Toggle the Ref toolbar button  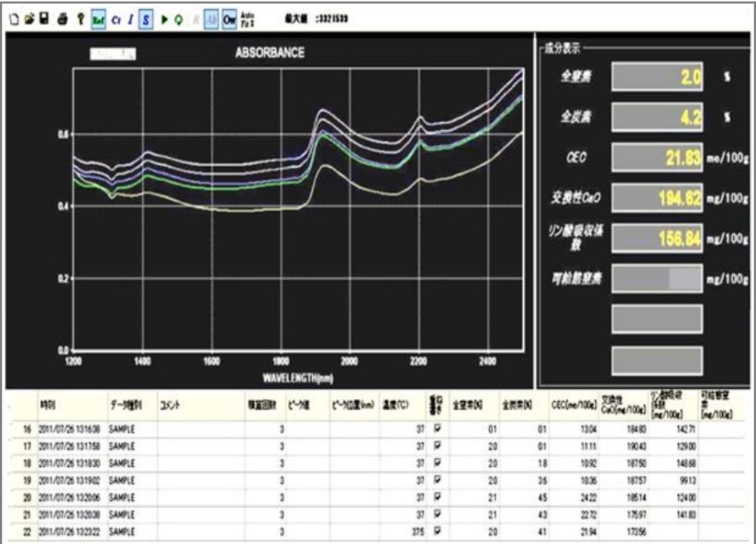coord(98,20)
